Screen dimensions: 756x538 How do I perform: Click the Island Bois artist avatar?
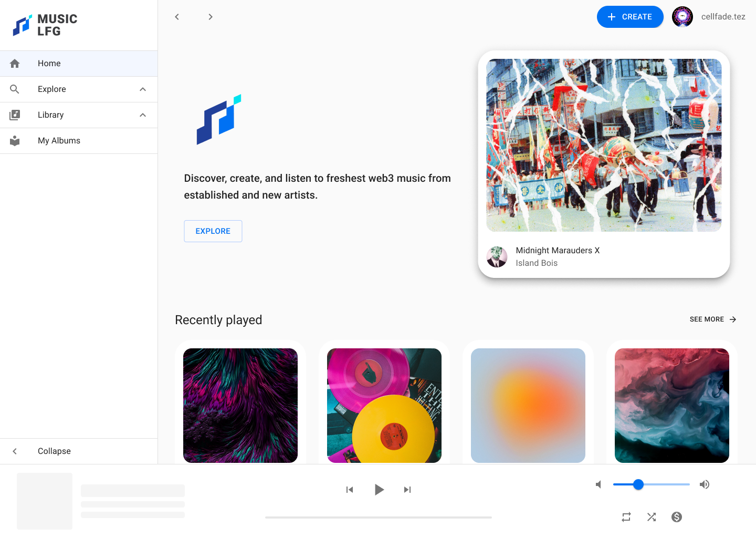497,257
